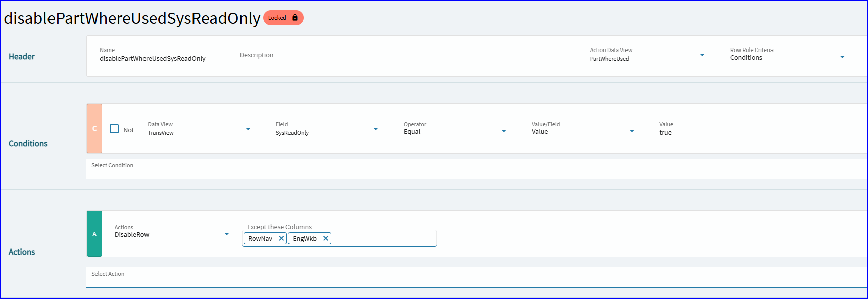Click the Value field containing true
868x299 pixels.
pos(711,129)
